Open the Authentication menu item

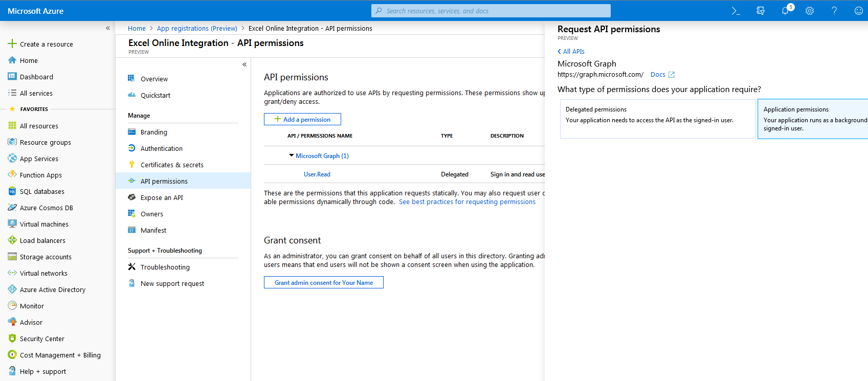(161, 148)
